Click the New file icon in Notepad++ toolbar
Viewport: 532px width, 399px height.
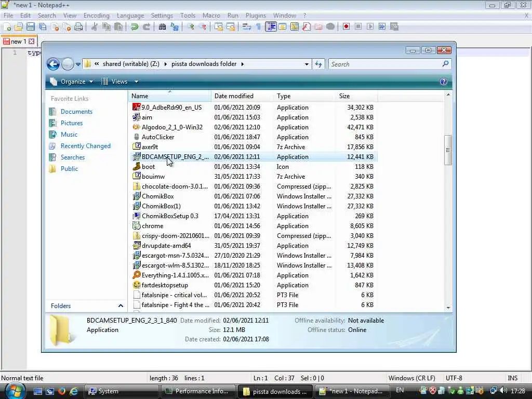click(x=7, y=27)
